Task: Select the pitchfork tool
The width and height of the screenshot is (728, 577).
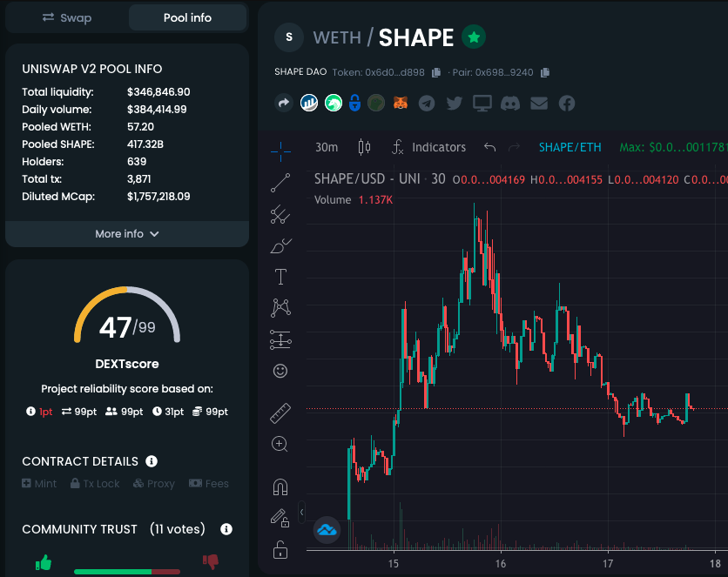Action: [280, 214]
